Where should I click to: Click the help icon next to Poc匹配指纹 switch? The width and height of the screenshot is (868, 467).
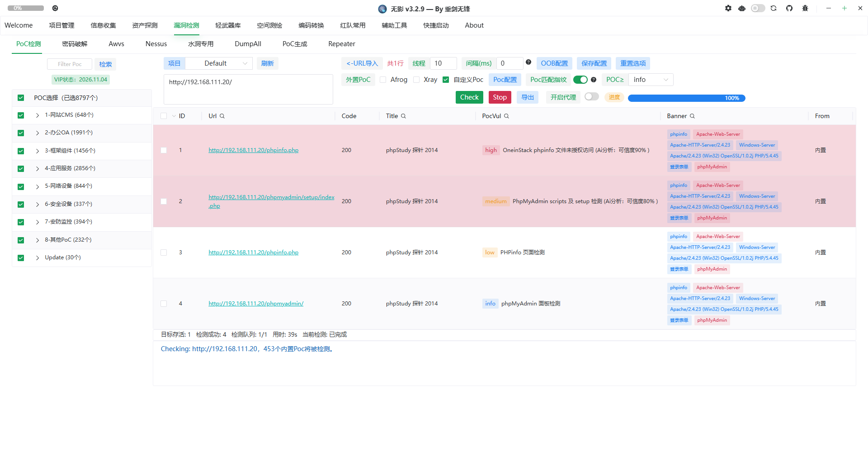594,80
